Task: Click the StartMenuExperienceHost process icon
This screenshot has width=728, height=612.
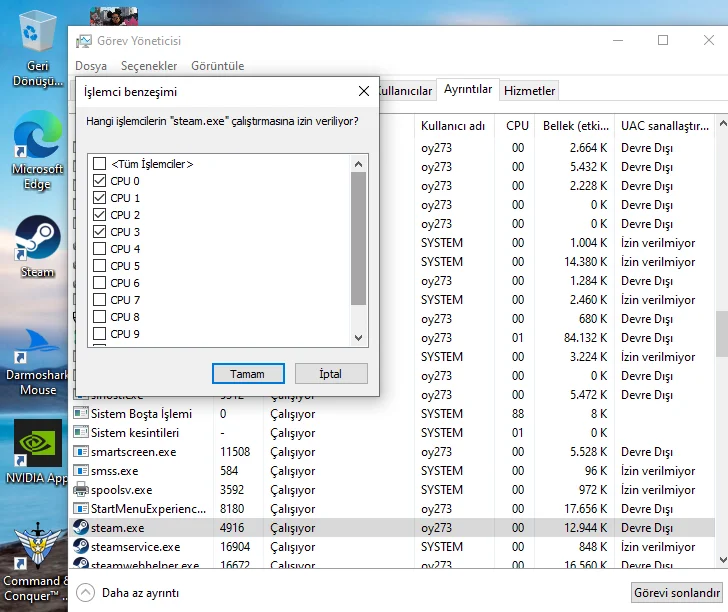Action: click(x=81, y=508)
